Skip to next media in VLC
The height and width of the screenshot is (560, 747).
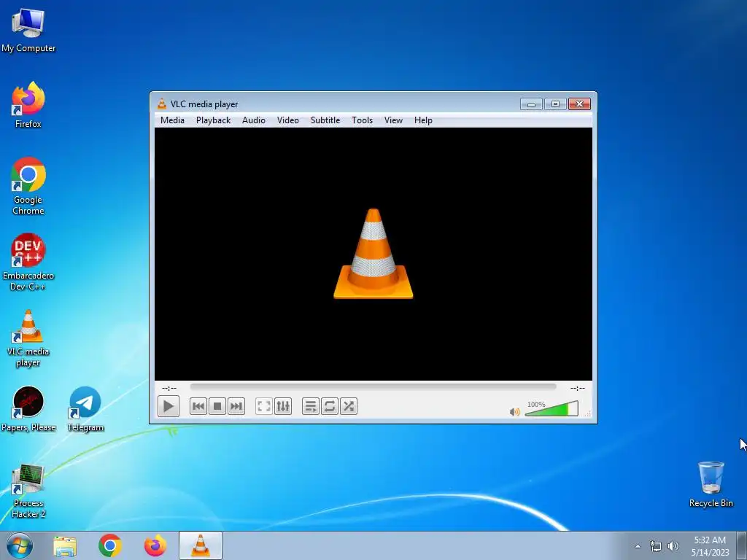[236, 406]
